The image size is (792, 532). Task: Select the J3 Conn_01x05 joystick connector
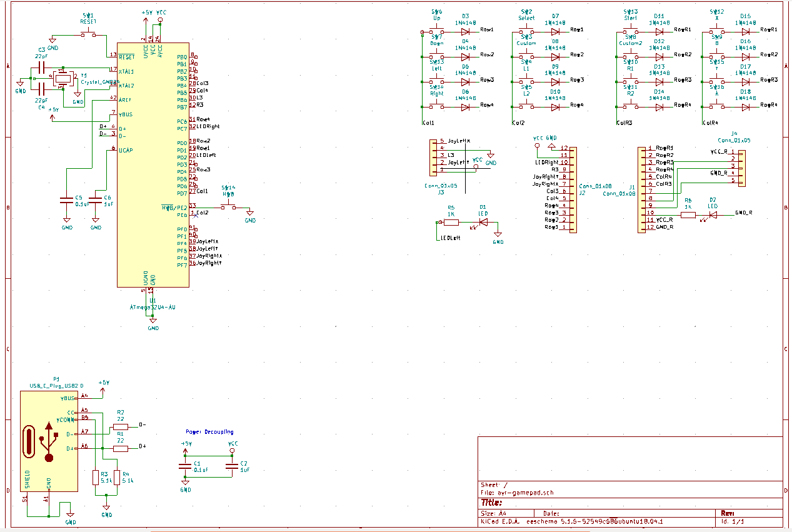434,157
